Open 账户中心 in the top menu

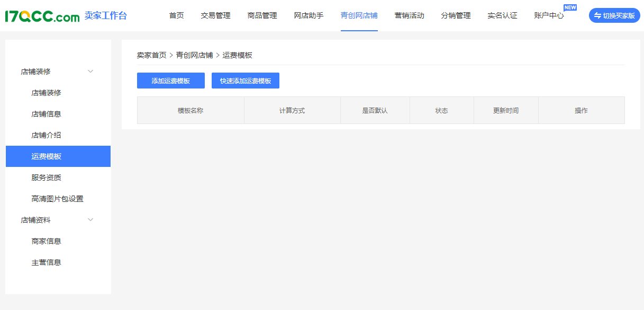[x=549, y=16]
